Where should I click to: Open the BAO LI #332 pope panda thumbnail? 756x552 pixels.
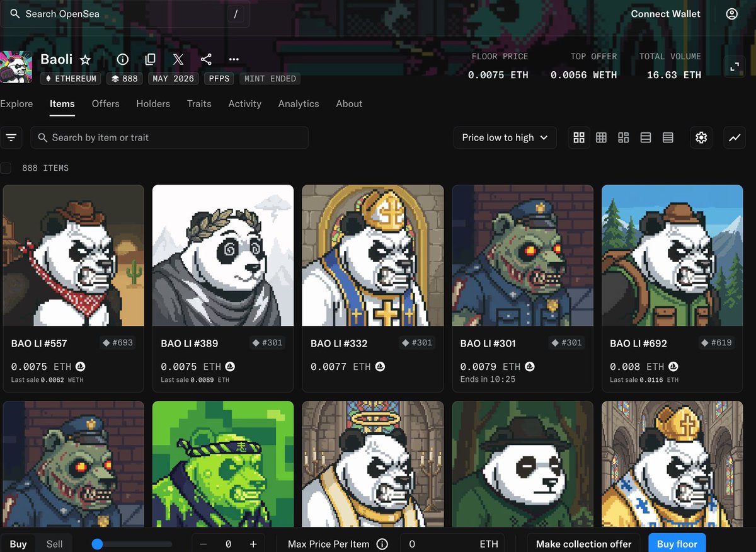[x=373, y=255]
